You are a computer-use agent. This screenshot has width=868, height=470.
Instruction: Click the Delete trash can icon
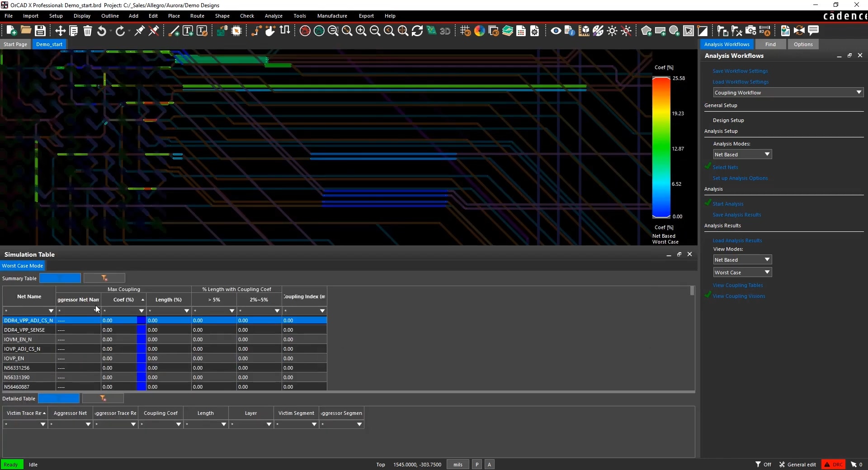coord(88,31)
